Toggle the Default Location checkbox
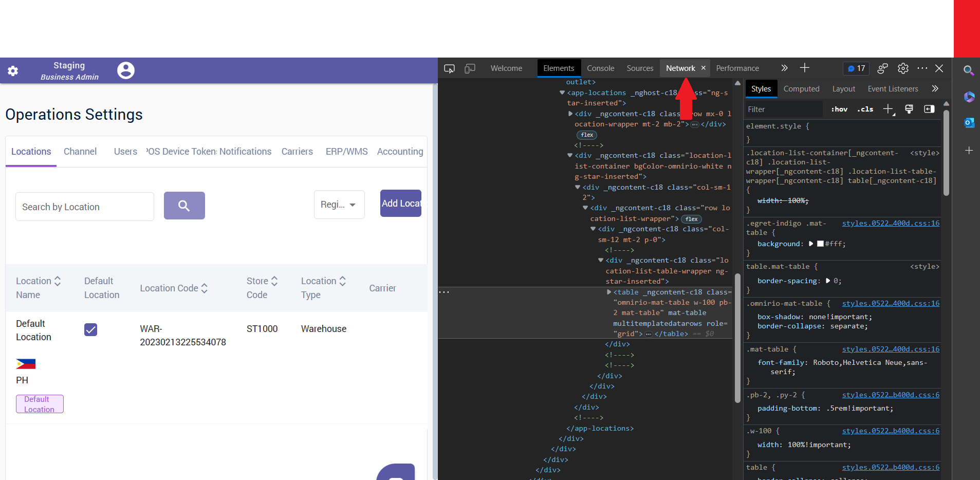The width and height of the screenshot is (980, 480). coord(90,329)
